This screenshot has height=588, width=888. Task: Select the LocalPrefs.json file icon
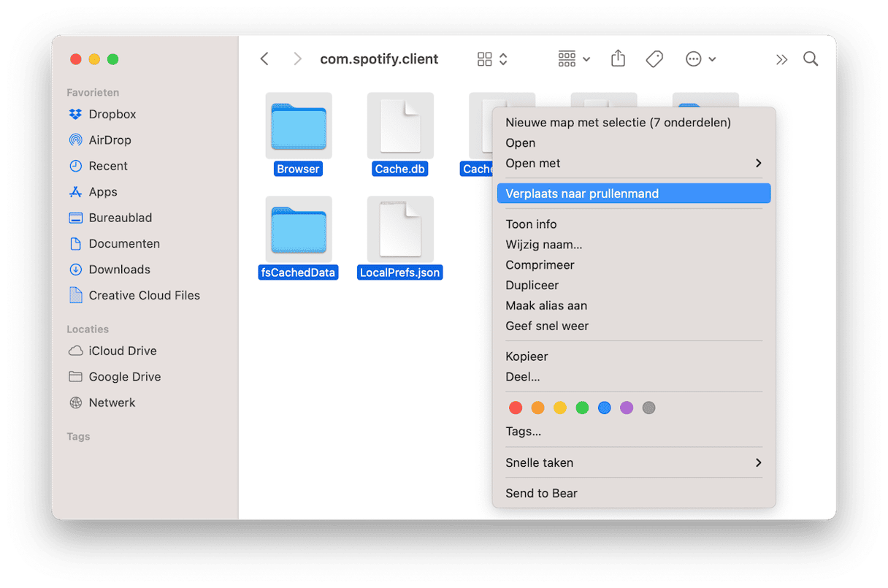click(x=400, y=230)
